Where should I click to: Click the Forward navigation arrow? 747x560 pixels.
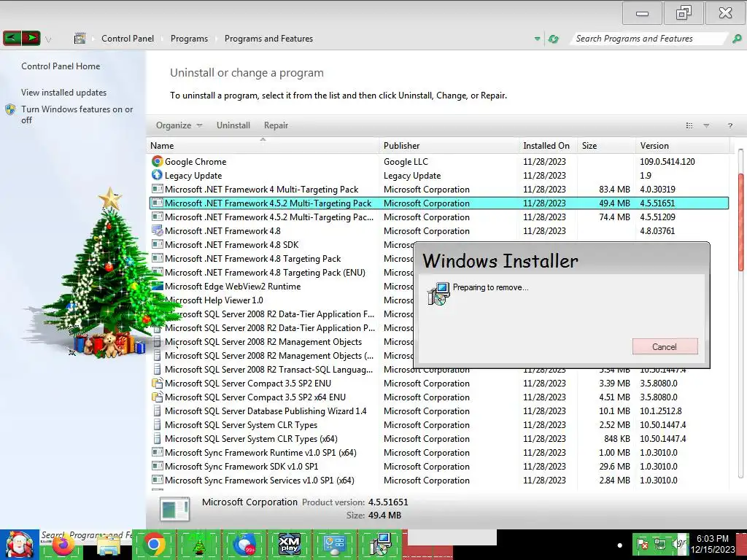tap(31, 38)
